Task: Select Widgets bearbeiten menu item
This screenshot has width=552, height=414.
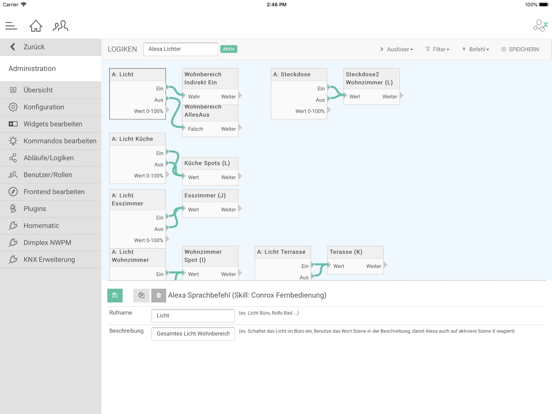Action: pos(51,124)
